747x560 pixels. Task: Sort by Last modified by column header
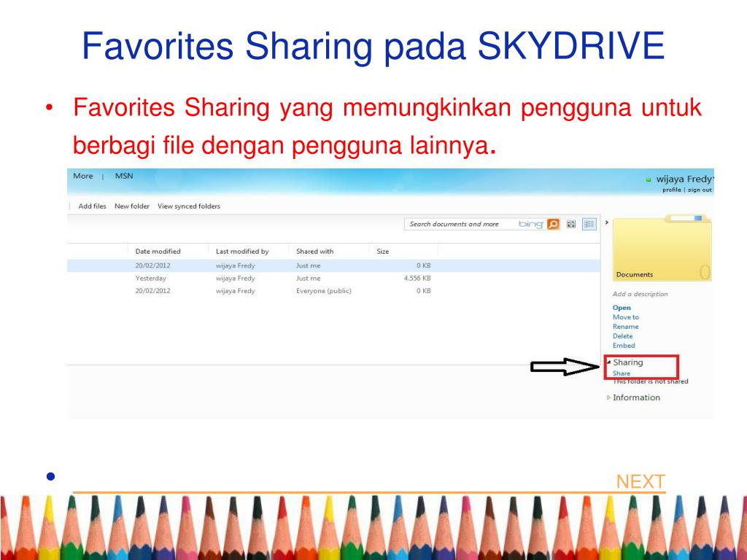point(242,252)
